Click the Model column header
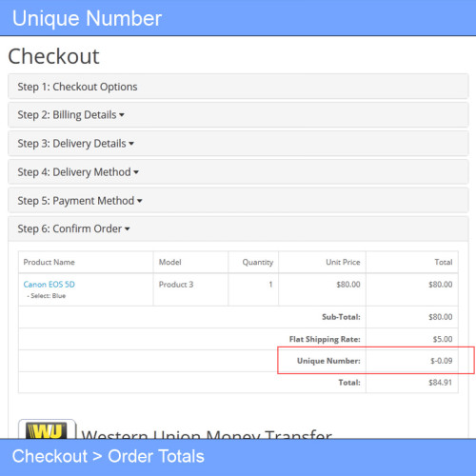 point(170,262)
